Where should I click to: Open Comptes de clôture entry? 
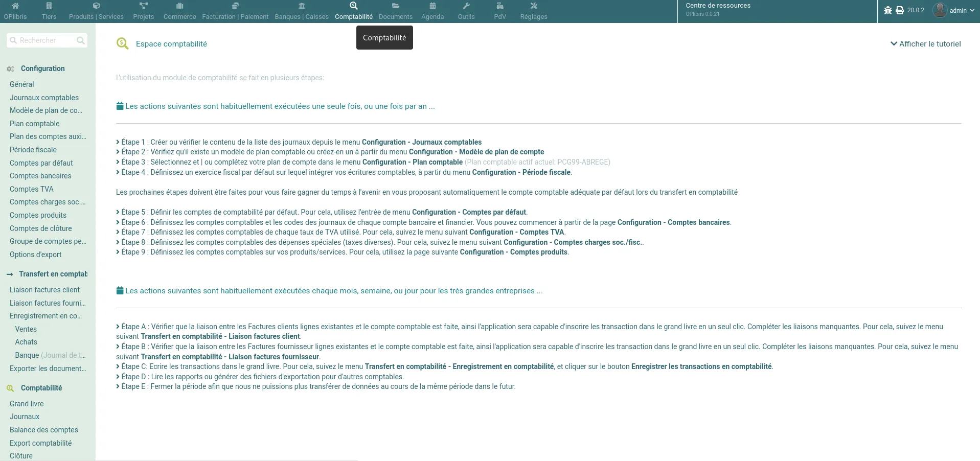pyautogui.click(x=40, y=228)
